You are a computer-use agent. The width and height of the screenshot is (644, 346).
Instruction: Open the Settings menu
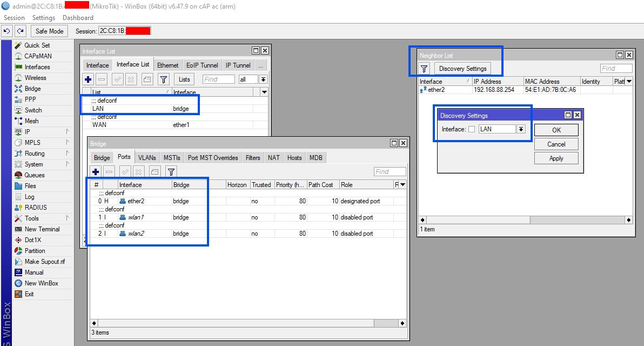coord(44,18)
